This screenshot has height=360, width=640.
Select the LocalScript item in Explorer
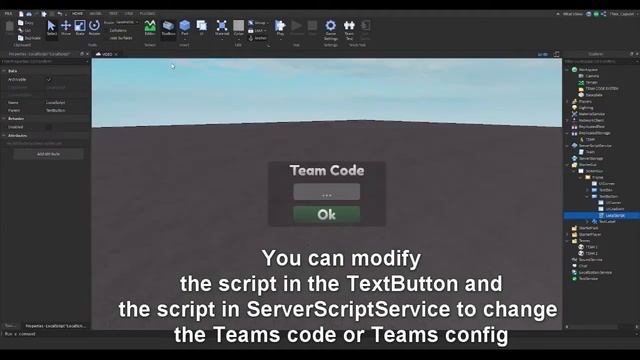615,215
